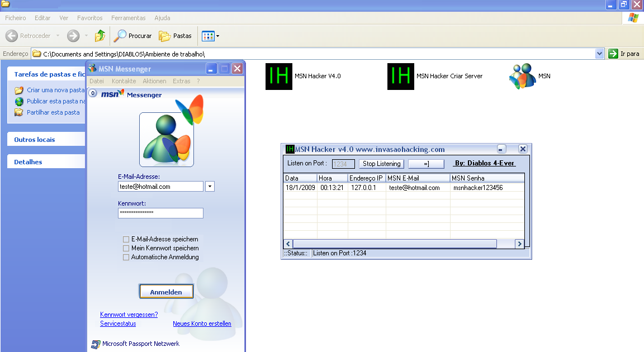Open the MSN Hacker V4.0 file icon
This screenshot has width=644, height=352.
(x=279, y=77)
